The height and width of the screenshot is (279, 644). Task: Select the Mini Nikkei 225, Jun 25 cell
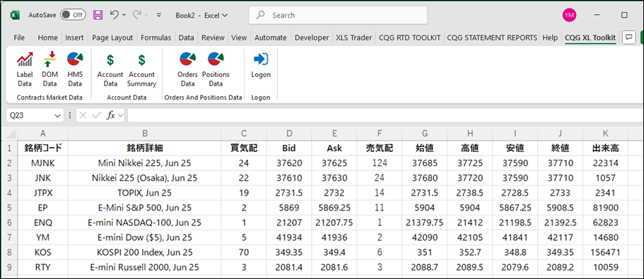pos(145,163)
